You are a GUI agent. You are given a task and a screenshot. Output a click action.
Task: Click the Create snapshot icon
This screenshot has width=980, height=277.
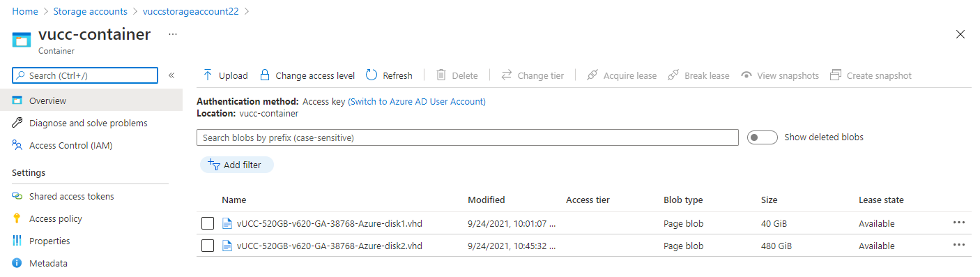pyautogui.click(x=836, y=75)
